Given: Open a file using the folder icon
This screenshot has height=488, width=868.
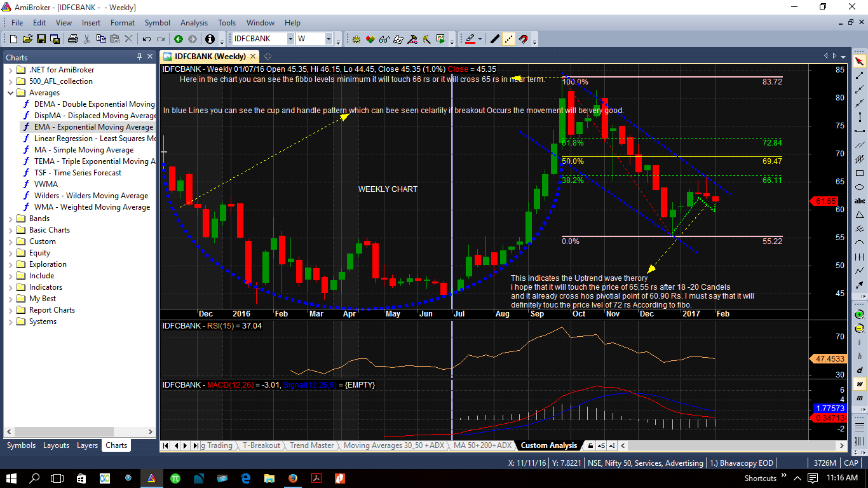Looking at the screenshot, I should (x=27, y=39).
